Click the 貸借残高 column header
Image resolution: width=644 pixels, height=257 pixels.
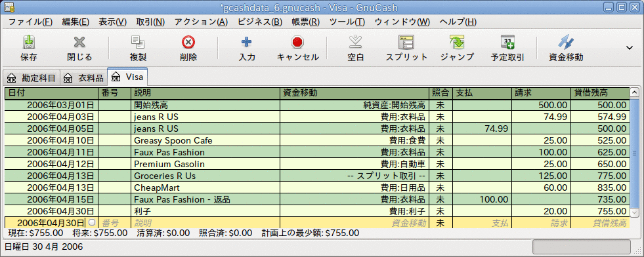(x=600, y=93)
